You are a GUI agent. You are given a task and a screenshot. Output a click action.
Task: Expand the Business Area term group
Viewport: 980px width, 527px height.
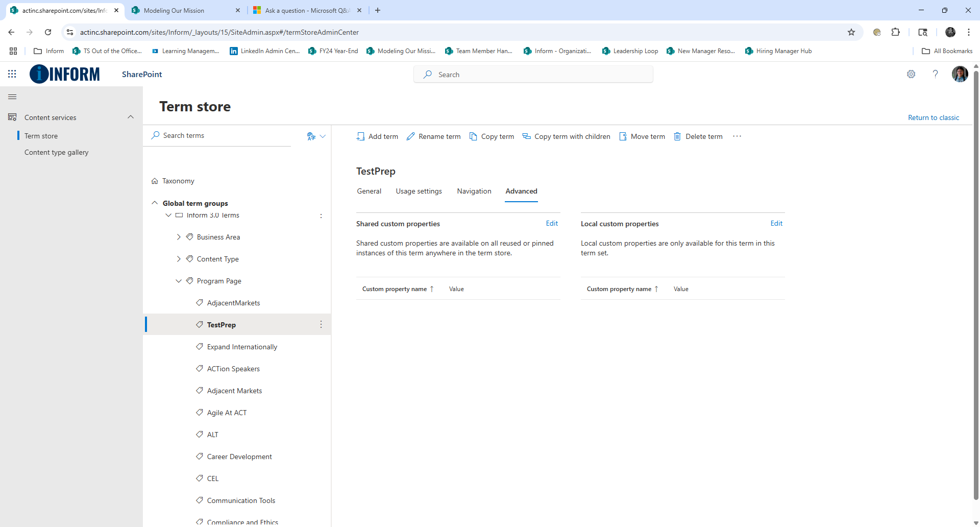click(x=179, y=237)
